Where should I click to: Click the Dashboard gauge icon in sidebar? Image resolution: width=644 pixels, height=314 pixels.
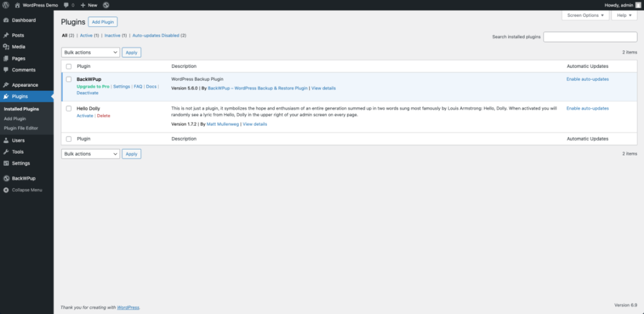6,20
